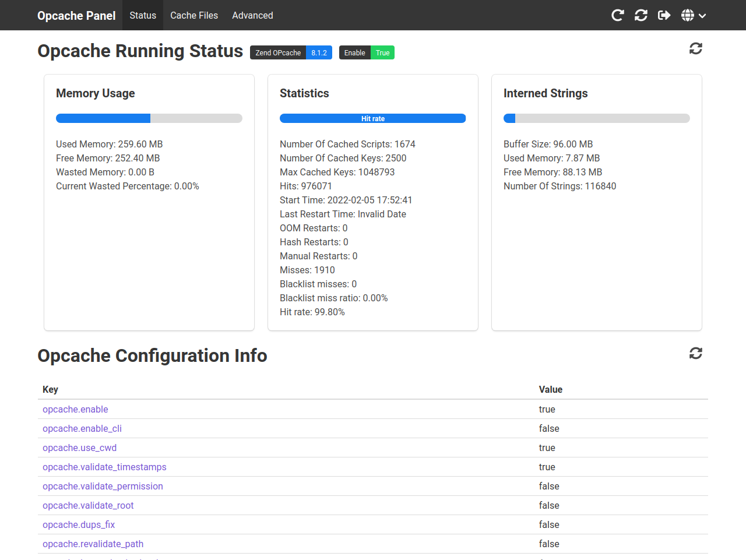Switch to the Advanced tab
Image resolution: width=746 pixels, height=560 pixels.
click(252, 15)
